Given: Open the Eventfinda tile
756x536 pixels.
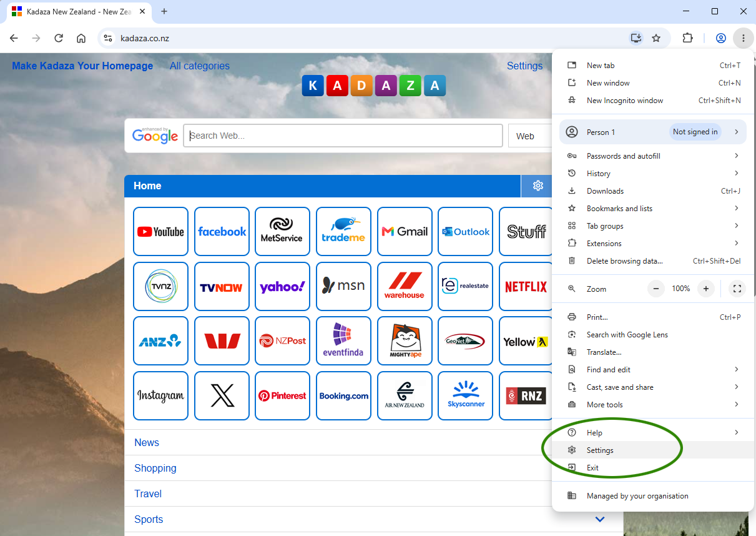Looking at the screenshot, I should click(343, 341).
